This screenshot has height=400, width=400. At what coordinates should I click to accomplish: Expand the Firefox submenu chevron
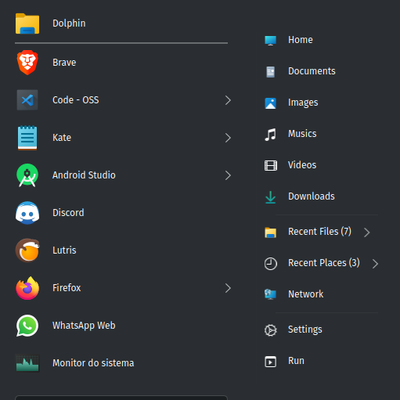pos(228,288)
